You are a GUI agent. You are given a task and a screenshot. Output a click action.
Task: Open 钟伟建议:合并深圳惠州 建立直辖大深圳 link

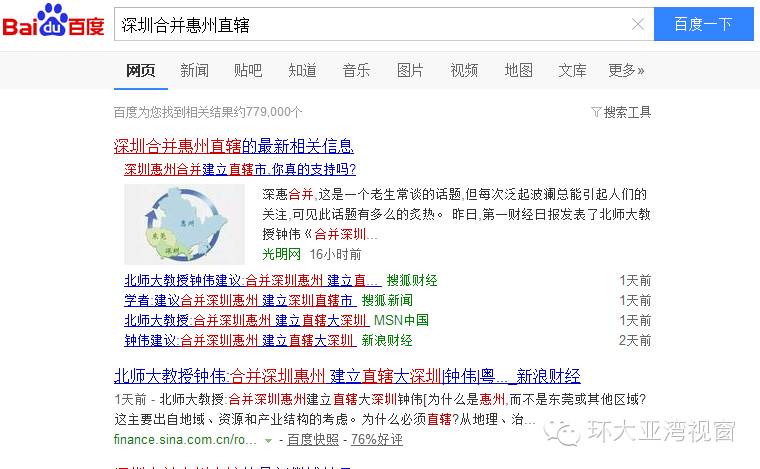coord(240,340)
